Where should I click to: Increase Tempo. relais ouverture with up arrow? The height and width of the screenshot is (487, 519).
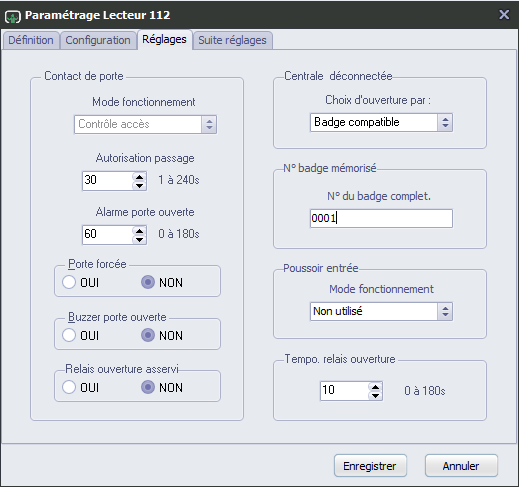point(375,387)
